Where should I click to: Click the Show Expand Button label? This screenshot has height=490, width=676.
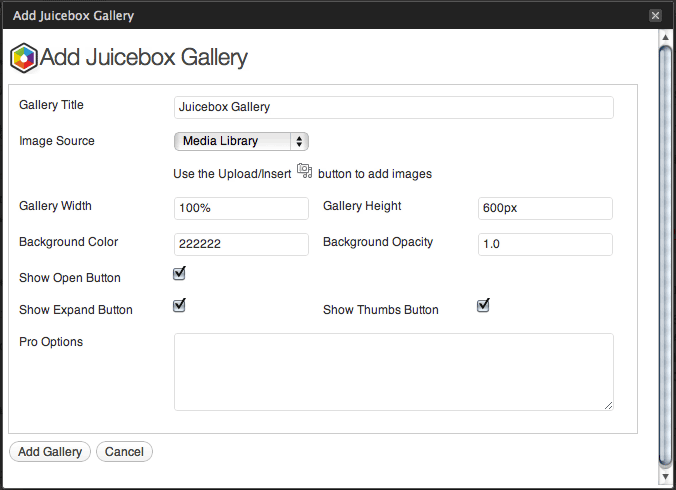[76, 310]
